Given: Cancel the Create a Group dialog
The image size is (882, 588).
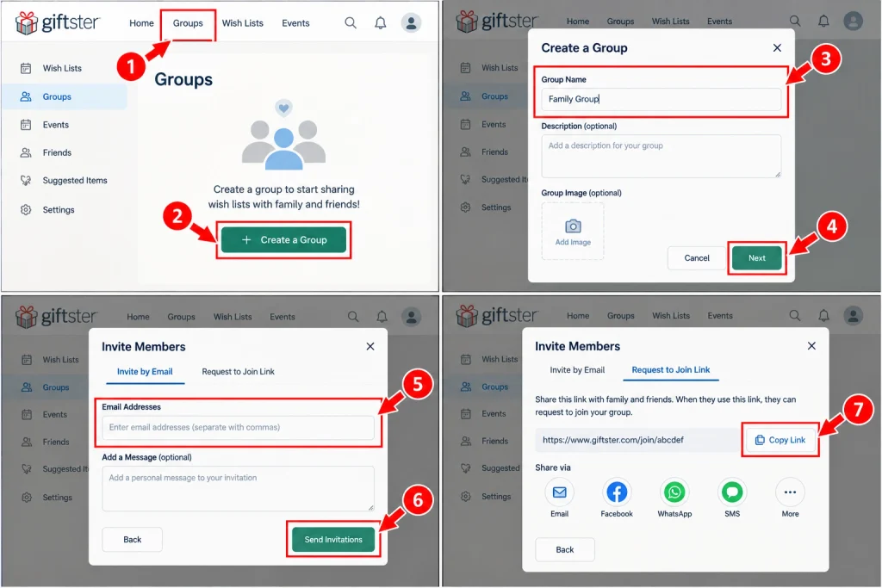Looking at the screenshot, I should point(696,258).
